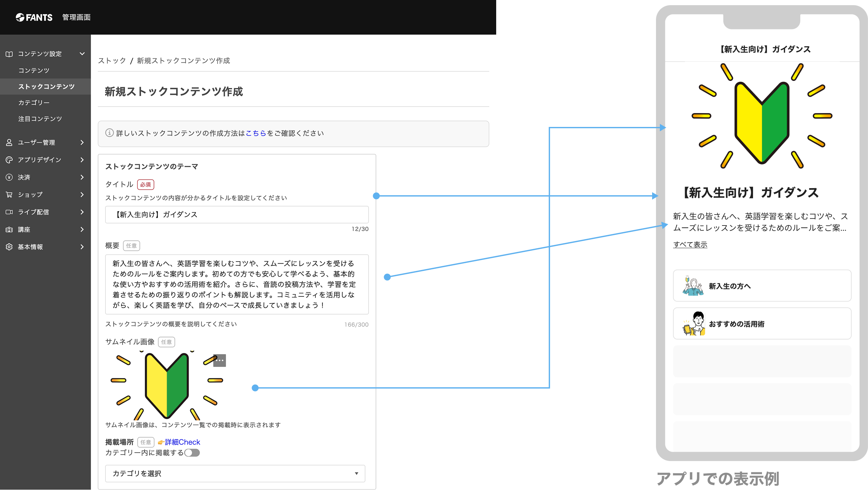Click the タイトル input field
This screenshot has width=868, height=491.
(237, 215)
